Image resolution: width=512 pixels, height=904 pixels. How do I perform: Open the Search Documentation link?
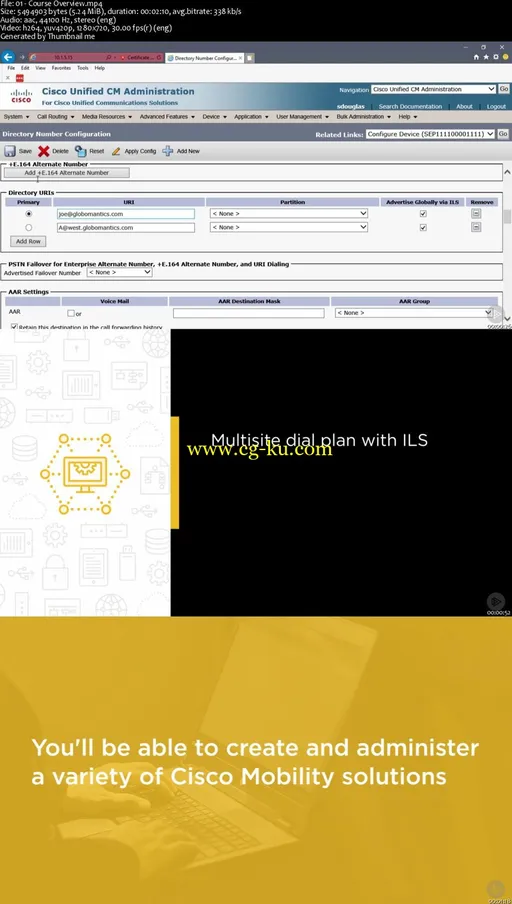click(x=410, y=107)
